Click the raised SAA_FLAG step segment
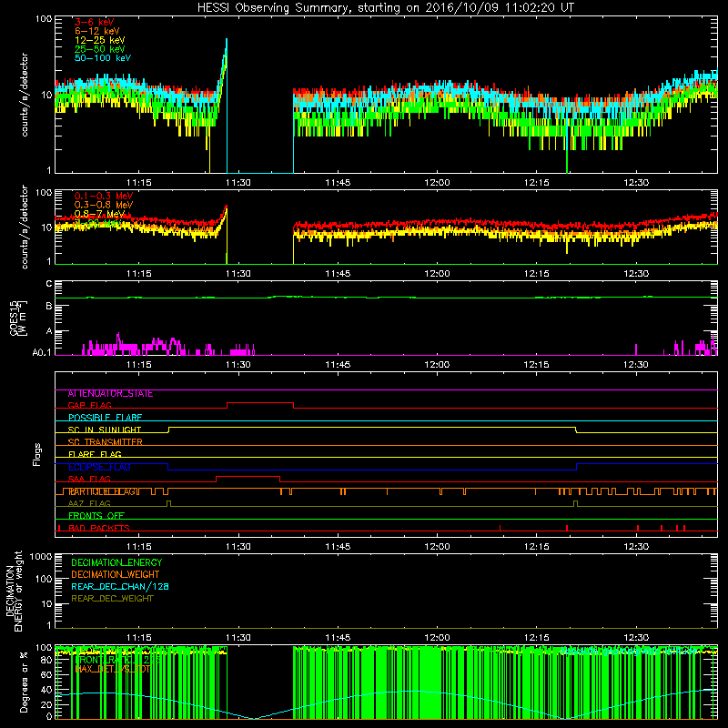This screenshot has width=728, height=728. point(248,476)
